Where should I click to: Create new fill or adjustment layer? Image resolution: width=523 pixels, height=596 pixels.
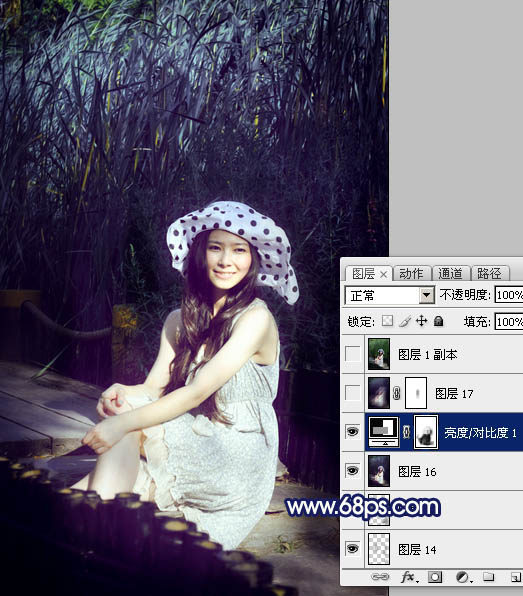463,577
